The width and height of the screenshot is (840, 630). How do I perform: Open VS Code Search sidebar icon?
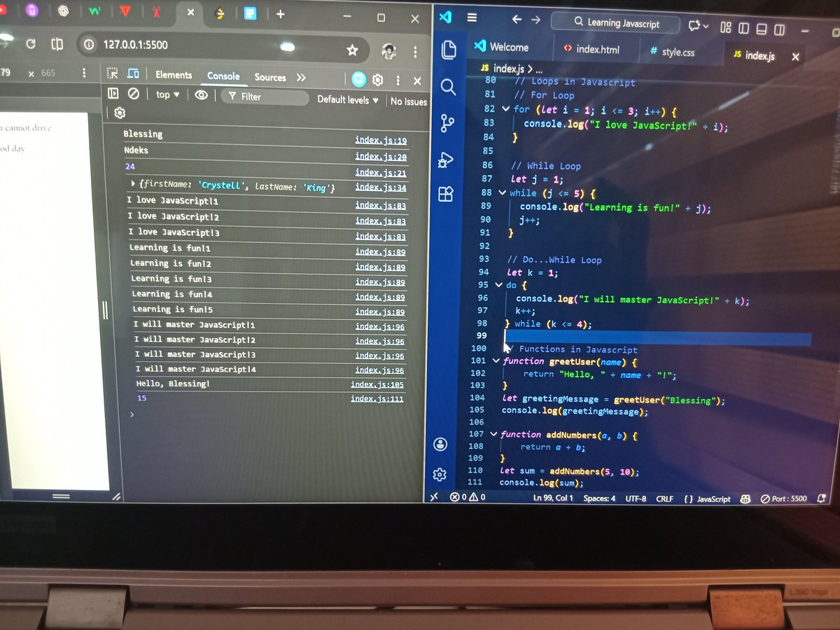pyautogui.click(x=448, y=87)
